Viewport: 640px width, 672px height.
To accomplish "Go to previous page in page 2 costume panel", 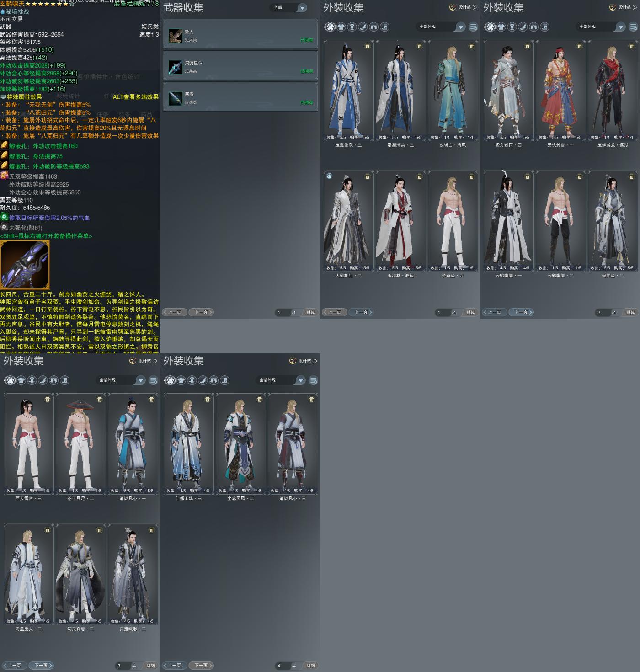I will [494, 312].
